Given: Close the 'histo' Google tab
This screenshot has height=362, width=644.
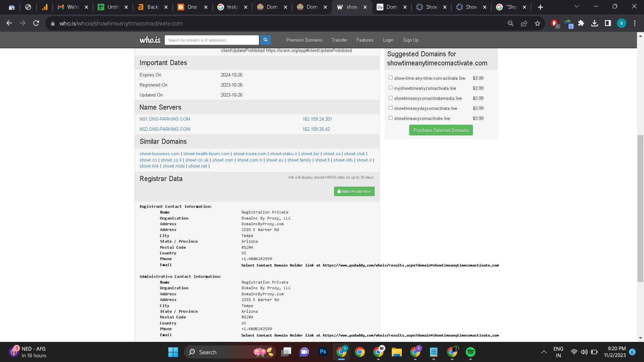Looking at the screenshot, I should tap(246, 7).
